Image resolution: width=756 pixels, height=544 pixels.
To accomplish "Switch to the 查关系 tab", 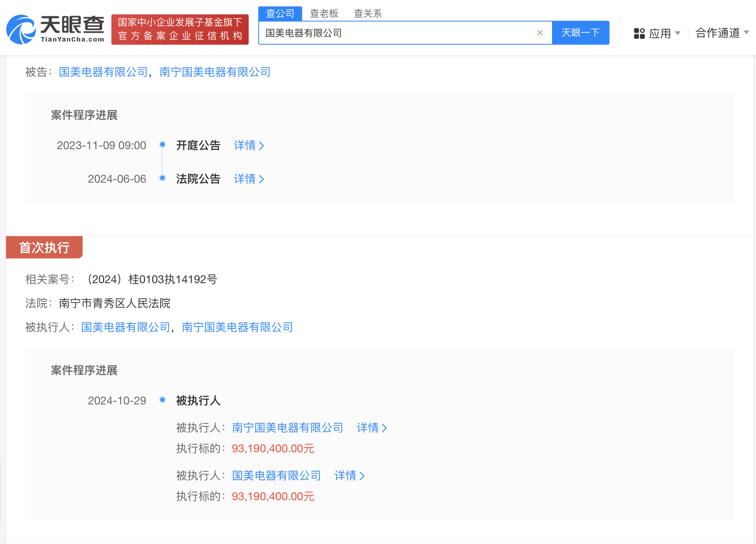I will coord(368,14).
